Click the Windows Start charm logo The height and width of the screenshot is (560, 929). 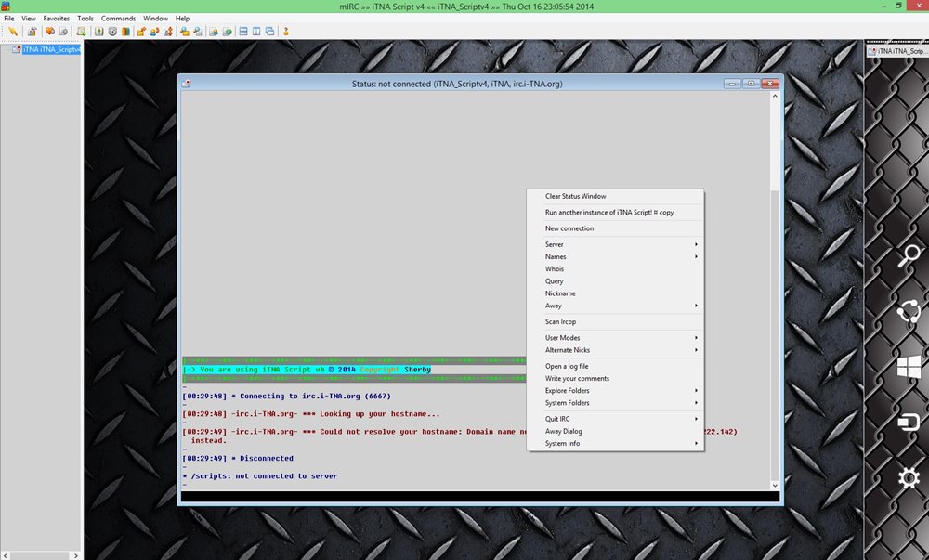point(909,367)
